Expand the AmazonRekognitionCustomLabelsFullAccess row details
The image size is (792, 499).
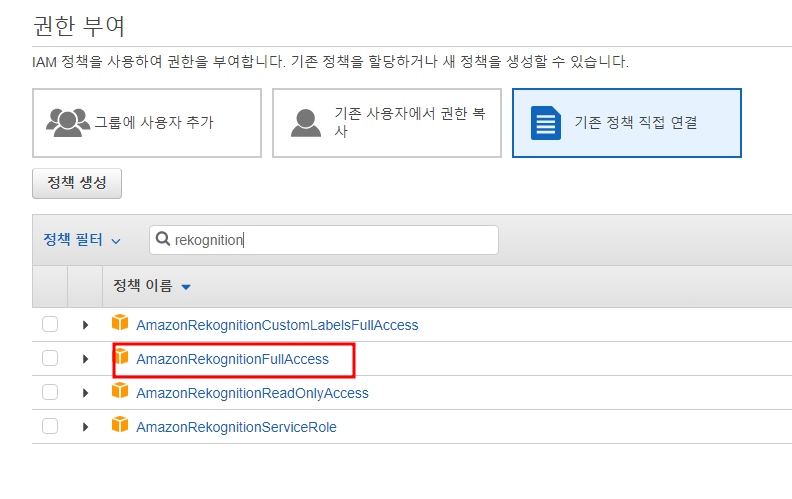coord(85,325)
